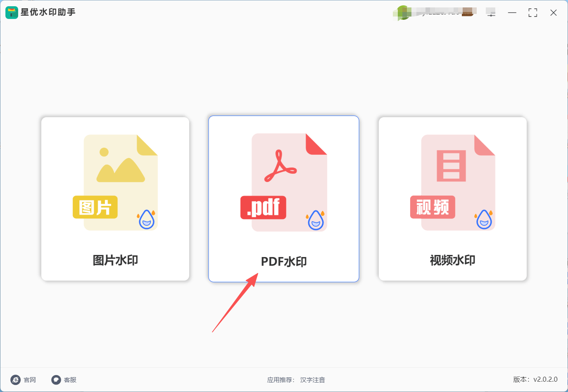
Task: Click the 星优水印助手 window title text
Action: [48, 12]
